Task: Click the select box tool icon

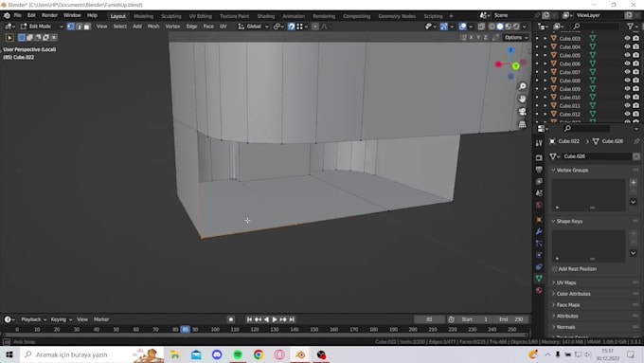Action: (22, 37)
